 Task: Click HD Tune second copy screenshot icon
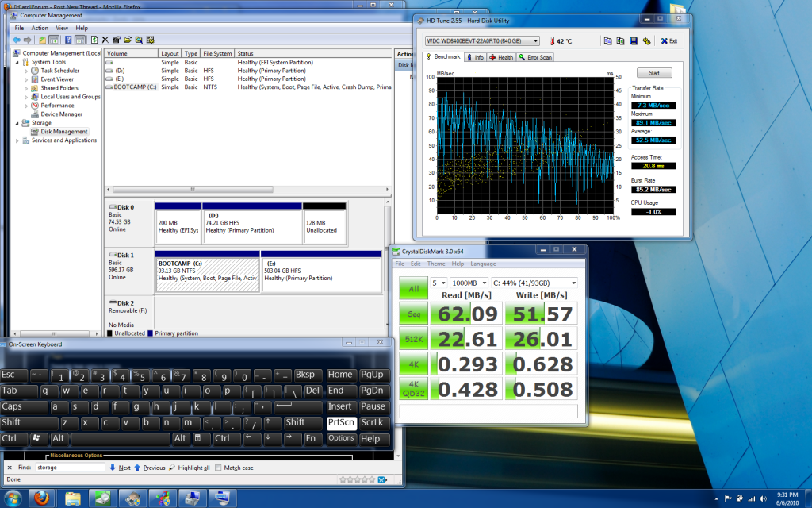click(x=620, y=41)
